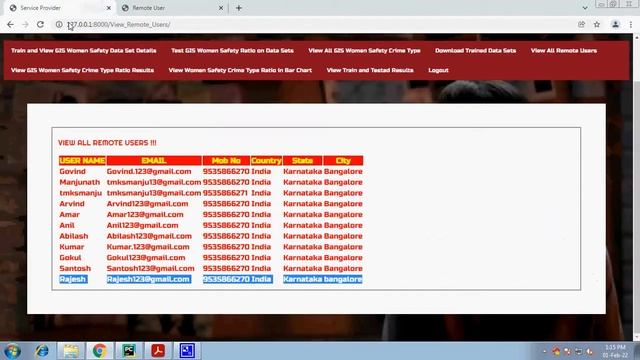Click the Kumar user name cell

(x=71, y=247)
